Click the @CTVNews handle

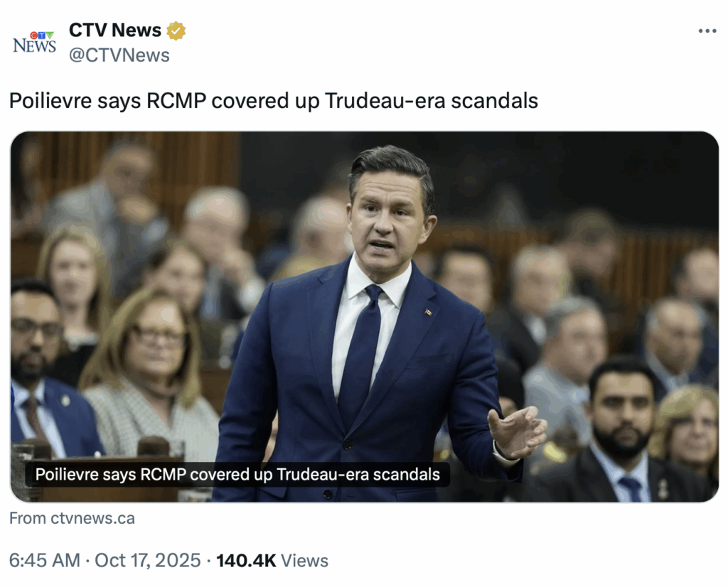[119, 55]
